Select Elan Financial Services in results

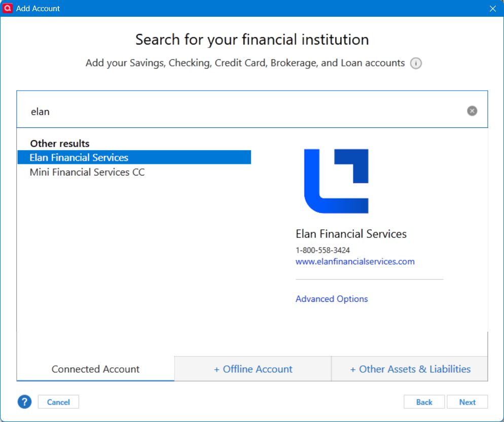tap(134, 157)
